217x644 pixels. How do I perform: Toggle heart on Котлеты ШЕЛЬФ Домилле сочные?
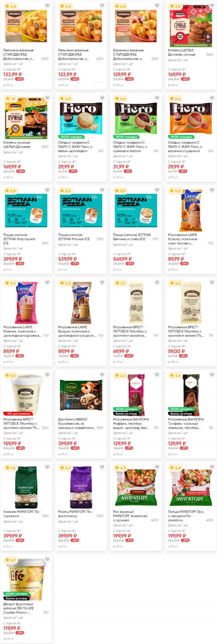click(x=212, y=6)
